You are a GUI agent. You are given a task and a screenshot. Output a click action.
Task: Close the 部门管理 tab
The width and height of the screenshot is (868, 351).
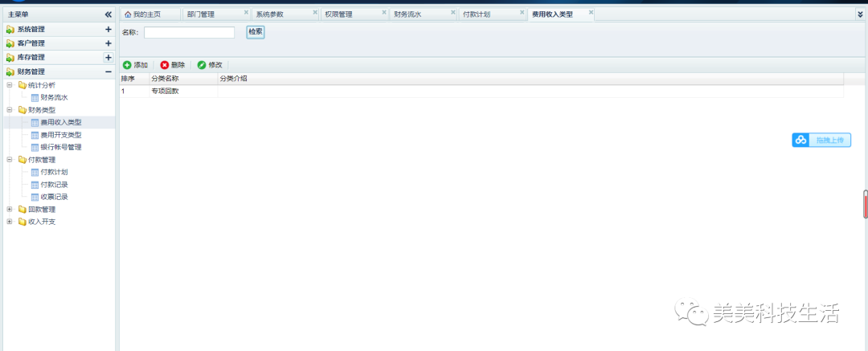[x=247, y=12]
